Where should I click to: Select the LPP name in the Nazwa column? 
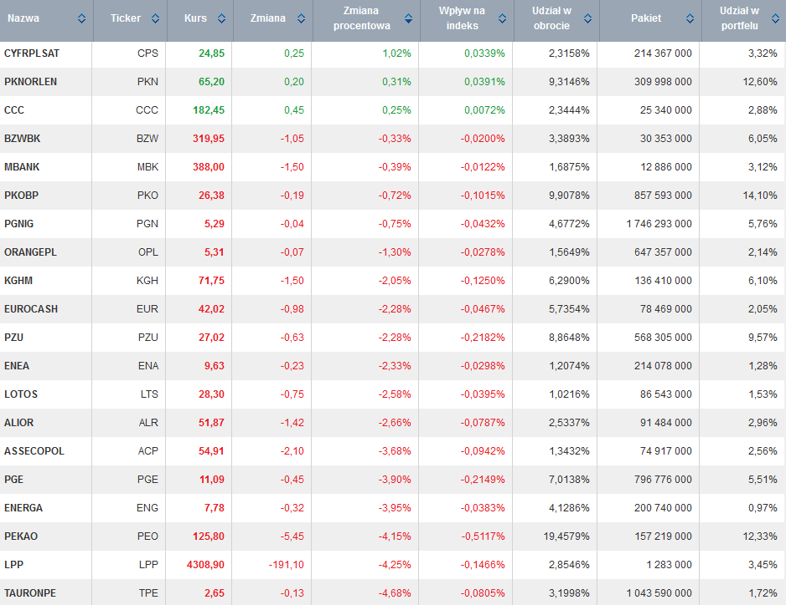click(x=14, y=564)
